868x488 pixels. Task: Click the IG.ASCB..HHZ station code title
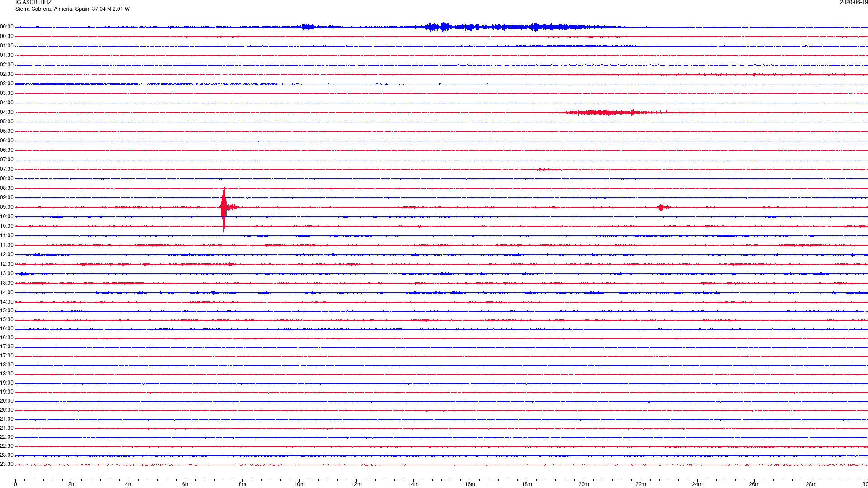(x=33, y=2)
